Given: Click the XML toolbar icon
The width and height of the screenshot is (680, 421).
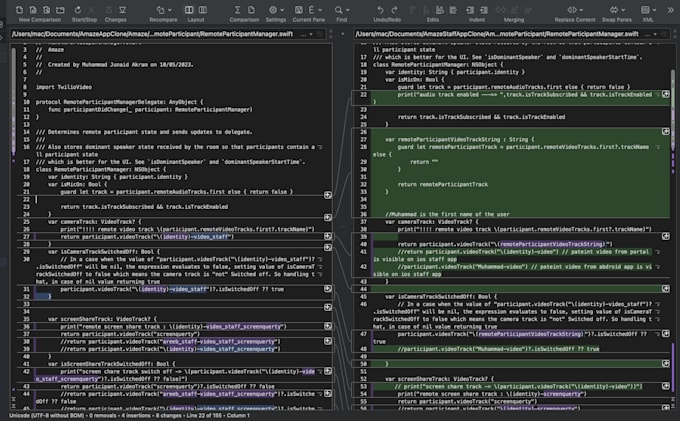Looking at the screenshot, I should click(645, 10).
